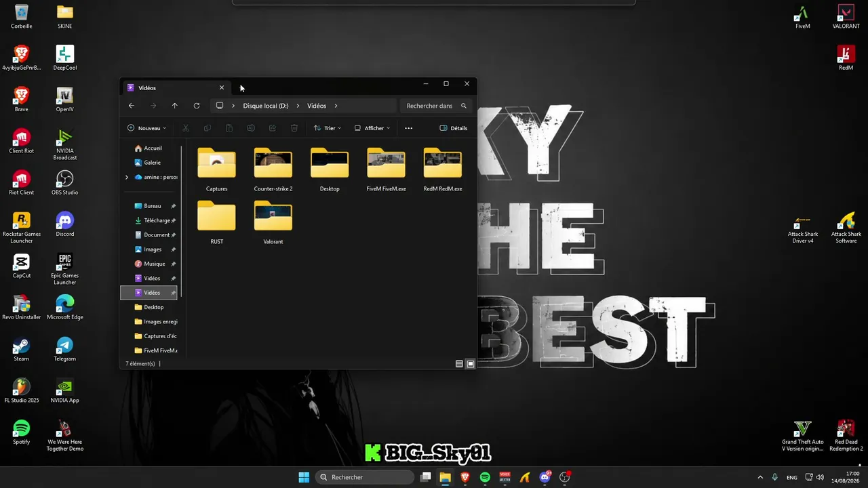The height and width of the screenshot is (488, 868).
Task: Open Brave from the taskbar
Action: (465, 477)
